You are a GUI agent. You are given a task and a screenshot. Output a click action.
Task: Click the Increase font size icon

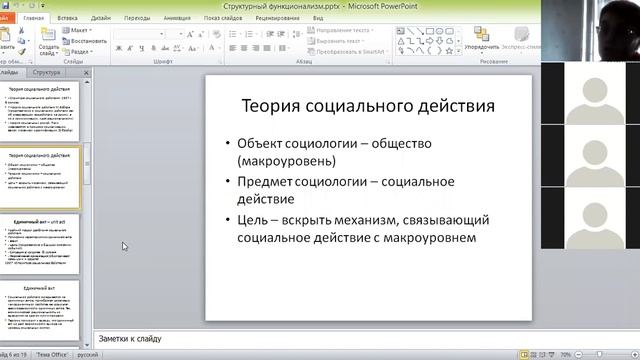click(x=190, y=35)
